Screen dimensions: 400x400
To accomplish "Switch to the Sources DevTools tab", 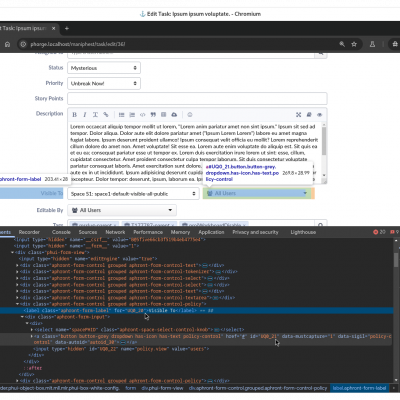I will pyautogui.click(x=88, y=232).
